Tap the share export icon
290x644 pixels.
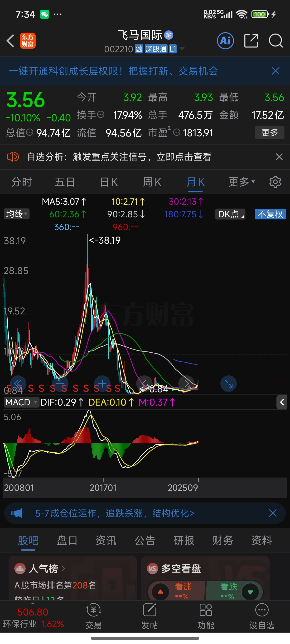pos(251,41)
